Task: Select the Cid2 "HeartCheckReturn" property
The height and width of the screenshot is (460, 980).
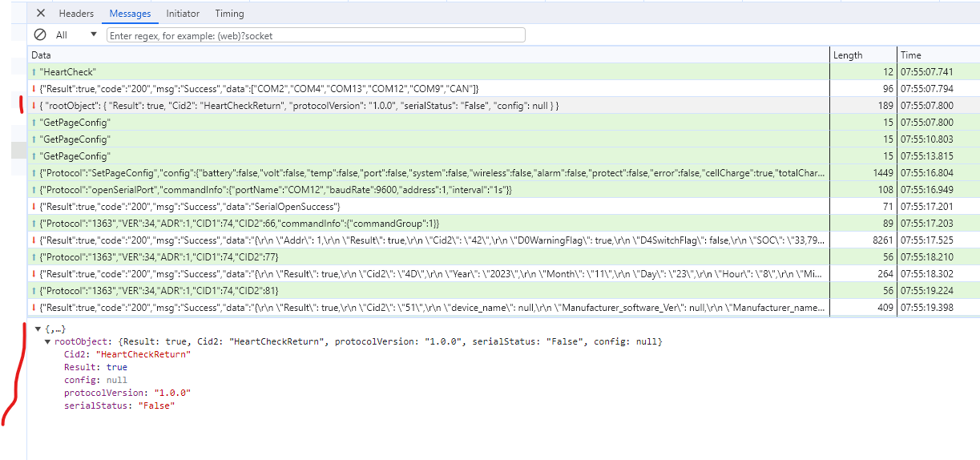Action: point(127,354)
